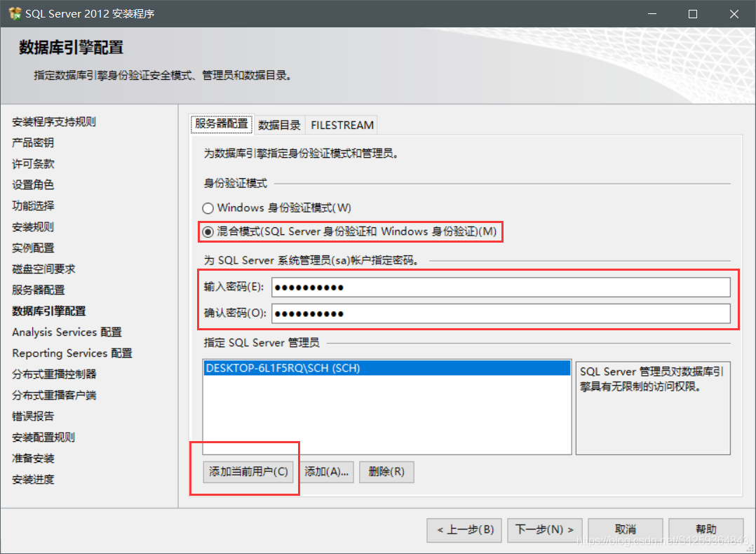Close the SQL Server 2012 setup window
This screenshot has height=554, width=756.
[x=734, y=14]
